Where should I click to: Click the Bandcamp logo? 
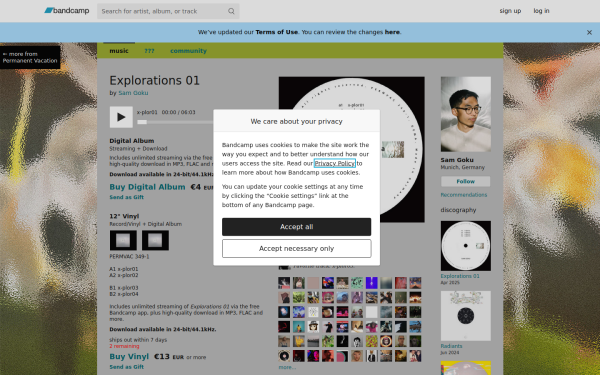(67, 11)
